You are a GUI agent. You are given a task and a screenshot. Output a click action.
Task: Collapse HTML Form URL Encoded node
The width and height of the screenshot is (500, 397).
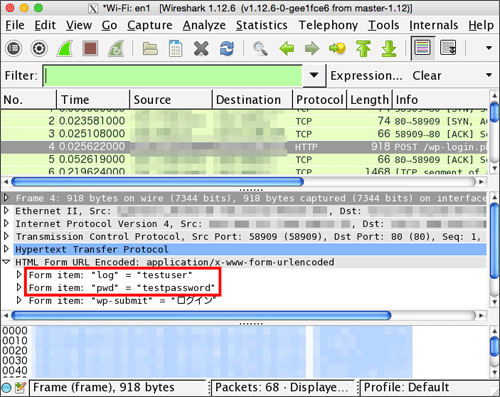[x=6, y=262]
